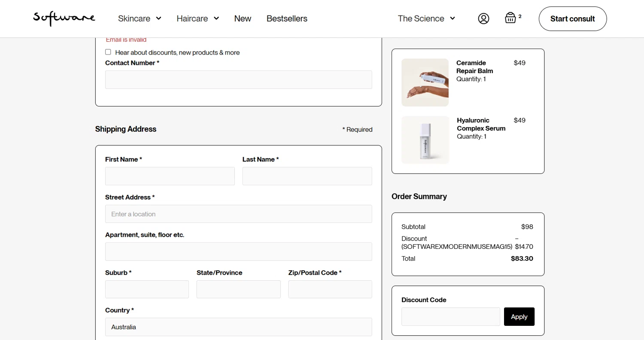Image resolution: width=644 pixels, height=340 pixels.
Task: Click the Ceramide Repair Balm thumbnail
Action: click(425, 83)
